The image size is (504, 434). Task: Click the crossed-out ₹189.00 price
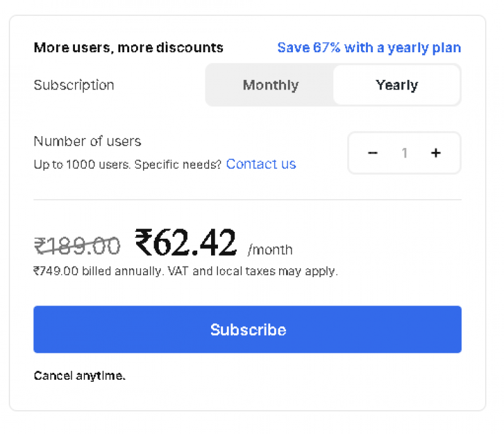point(77,246)
